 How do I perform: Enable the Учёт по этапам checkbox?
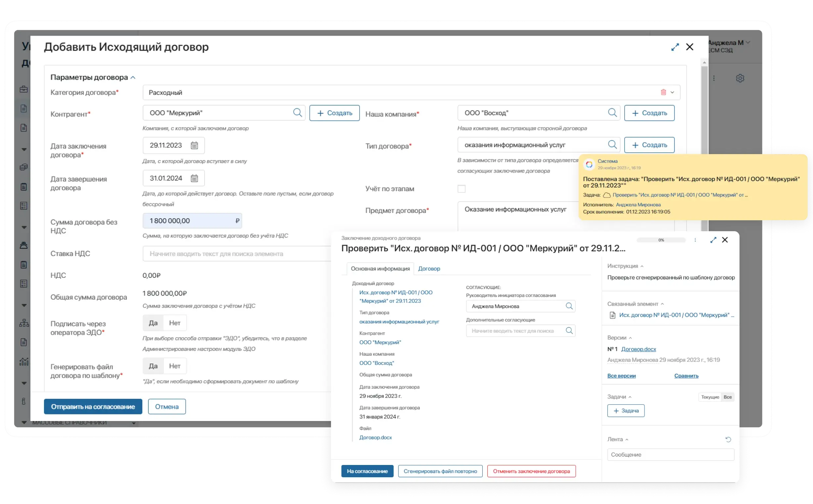point(461,189)
